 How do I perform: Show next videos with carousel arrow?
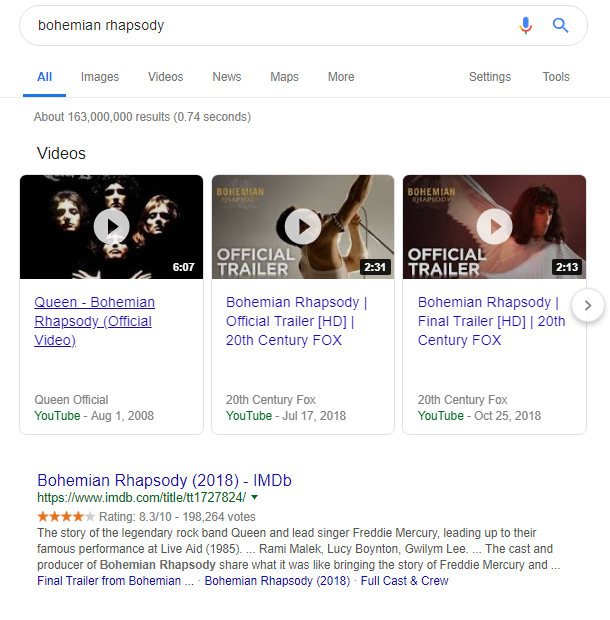[587, 305]
